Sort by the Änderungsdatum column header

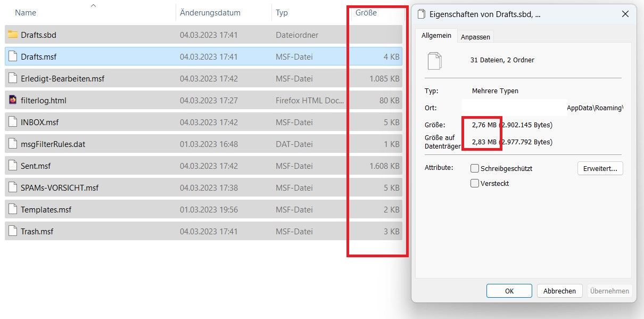pos(210,12)
